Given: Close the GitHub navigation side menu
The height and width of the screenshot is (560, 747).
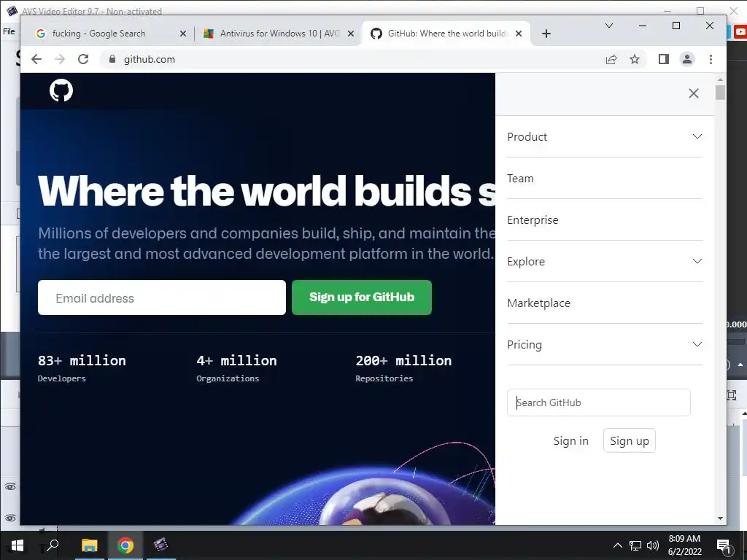Looking at the screenshot, I should pos(694,93).
